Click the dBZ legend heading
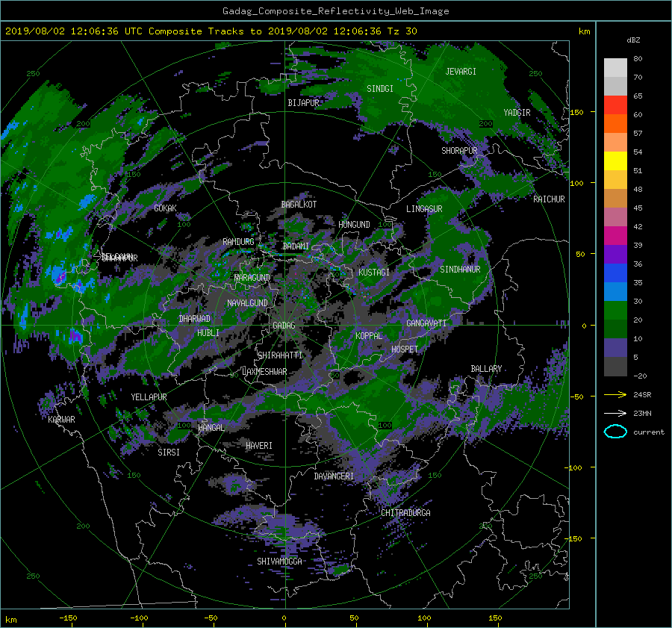672x628 pixels. tap(633, 40)
